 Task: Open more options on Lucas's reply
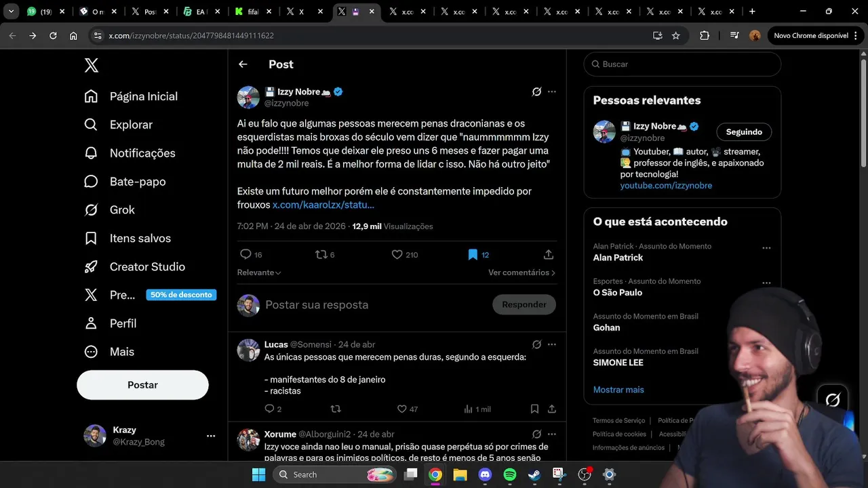click(552, 344)
